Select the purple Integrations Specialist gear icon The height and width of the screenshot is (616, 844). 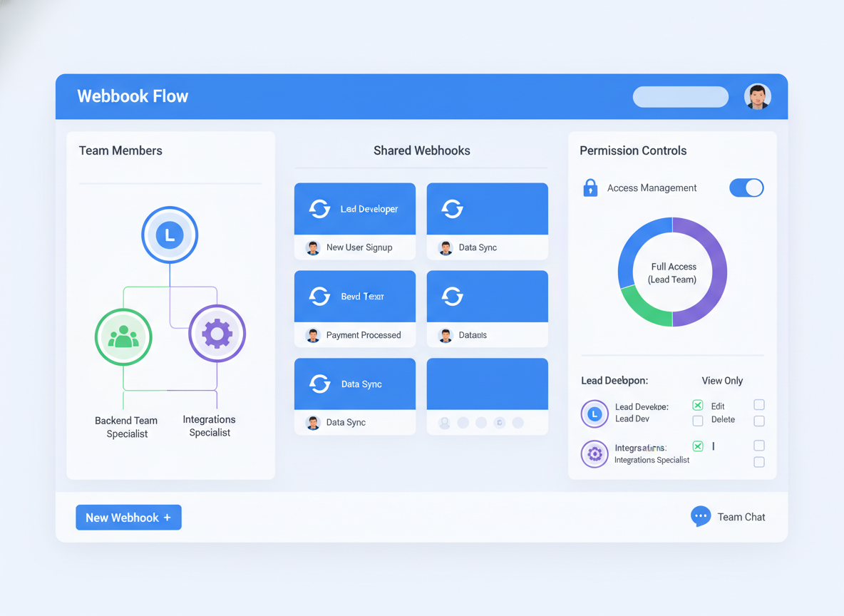217,334
